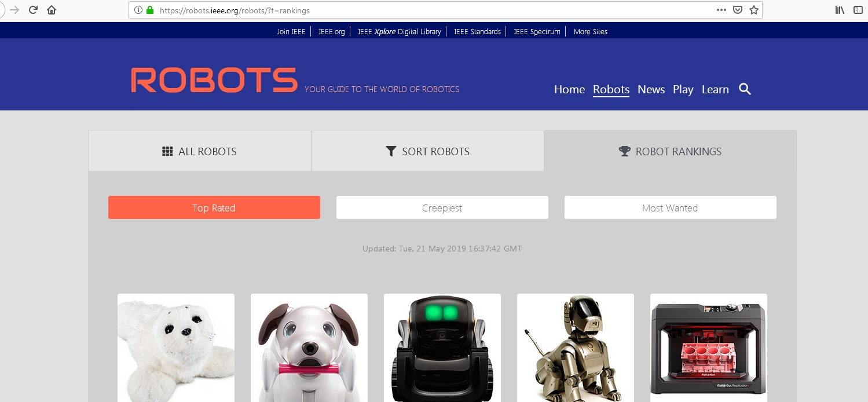Show site information via the info icon
The height and width of the screenshot is (402, 868).
click(138, 10)
